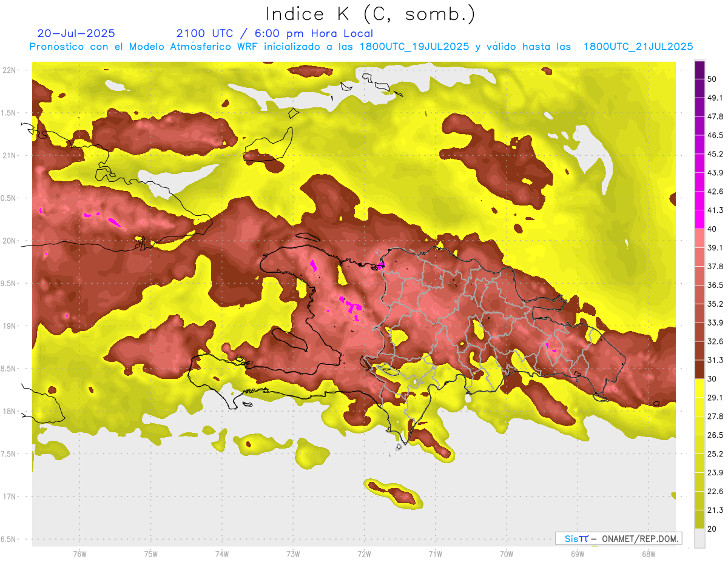Click the colorbar value "30"
Screen dimensions: 728x562
[x=712, y=379]
